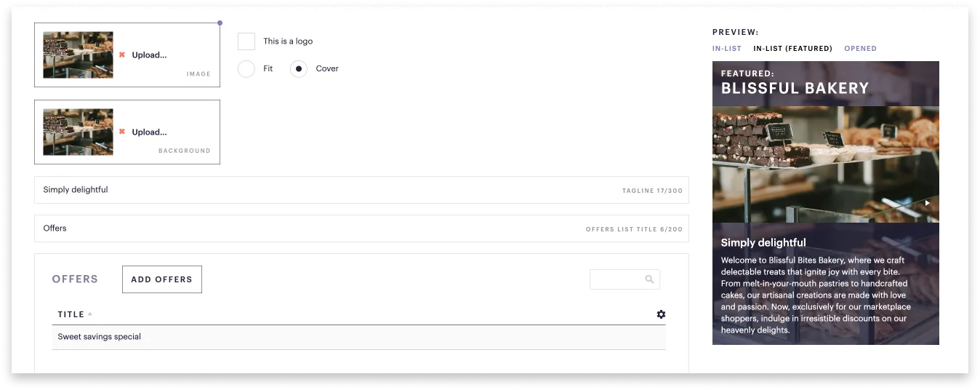
Task: Switch preview to In-List (Featured) tab
Action: pos(792,49)
